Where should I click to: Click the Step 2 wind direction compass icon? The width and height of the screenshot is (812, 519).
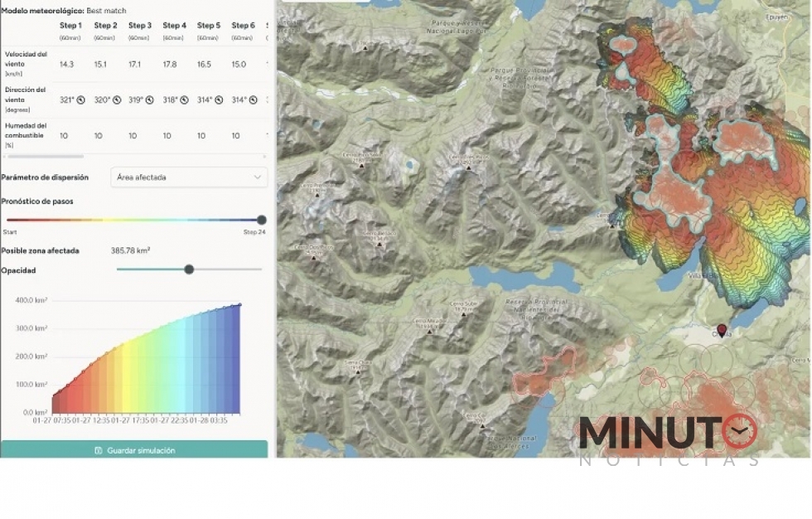[x=117, y=99]
